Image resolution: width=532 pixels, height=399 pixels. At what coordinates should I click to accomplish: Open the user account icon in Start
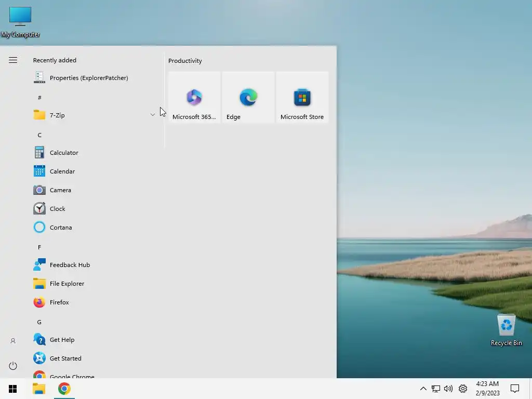[13, 341]
